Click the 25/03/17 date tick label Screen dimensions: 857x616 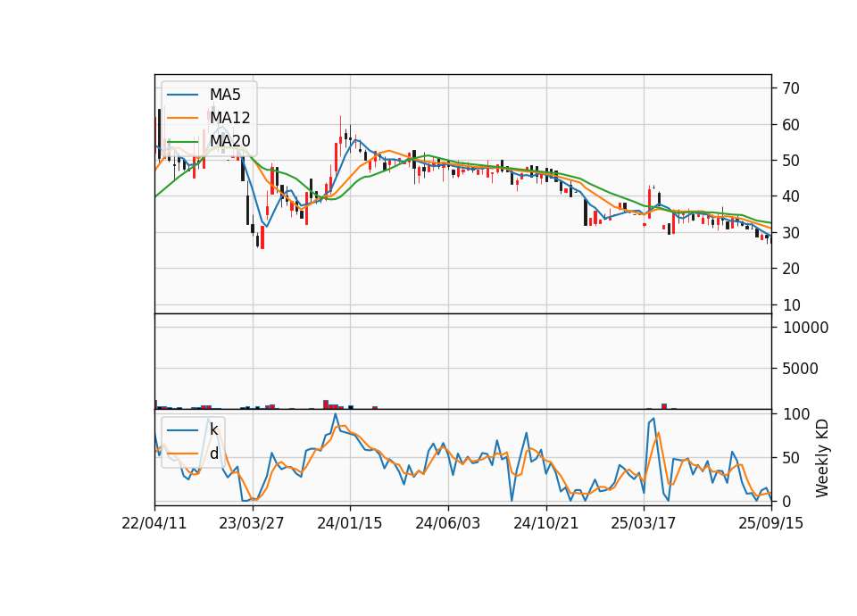tap(644, 523)
